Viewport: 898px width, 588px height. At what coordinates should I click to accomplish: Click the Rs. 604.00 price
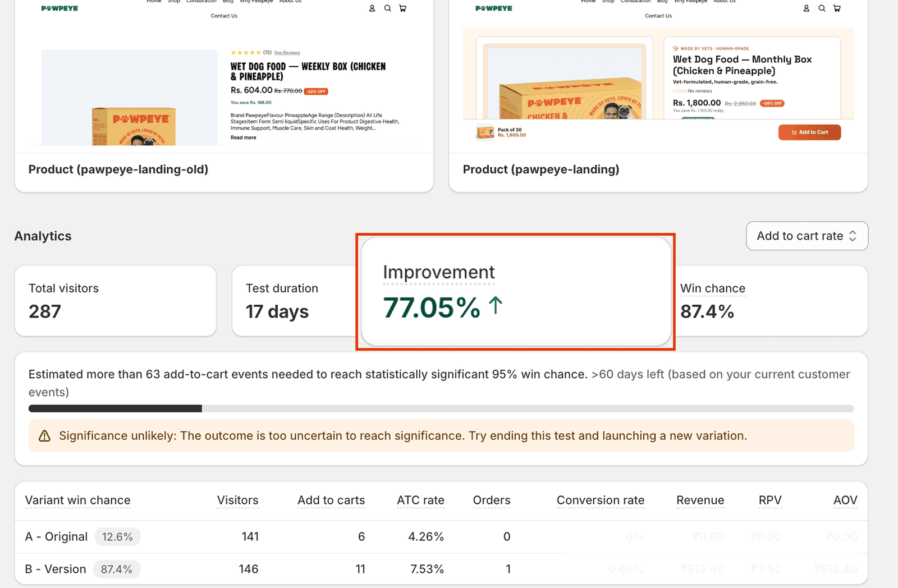point(251,90)
